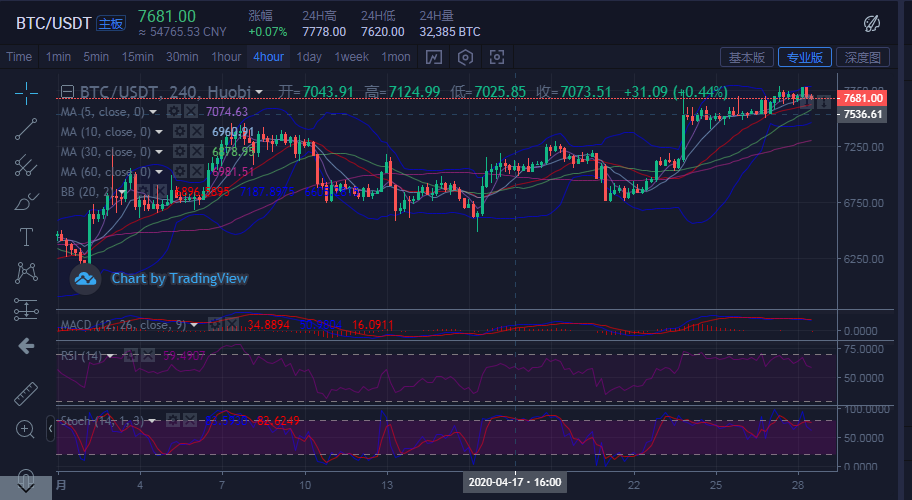Switch to 5min interval
This screenshot has width=912, height=500.
coord(96,57)
